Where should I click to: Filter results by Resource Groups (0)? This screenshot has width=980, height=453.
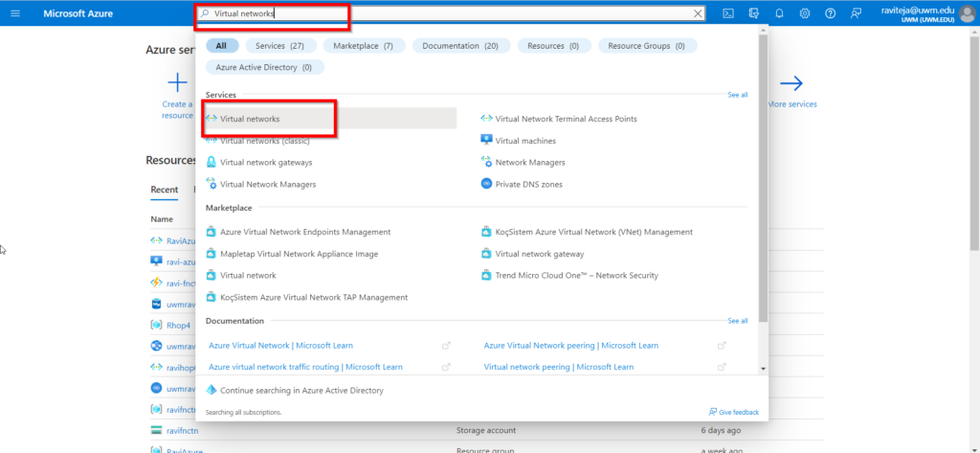646,46
